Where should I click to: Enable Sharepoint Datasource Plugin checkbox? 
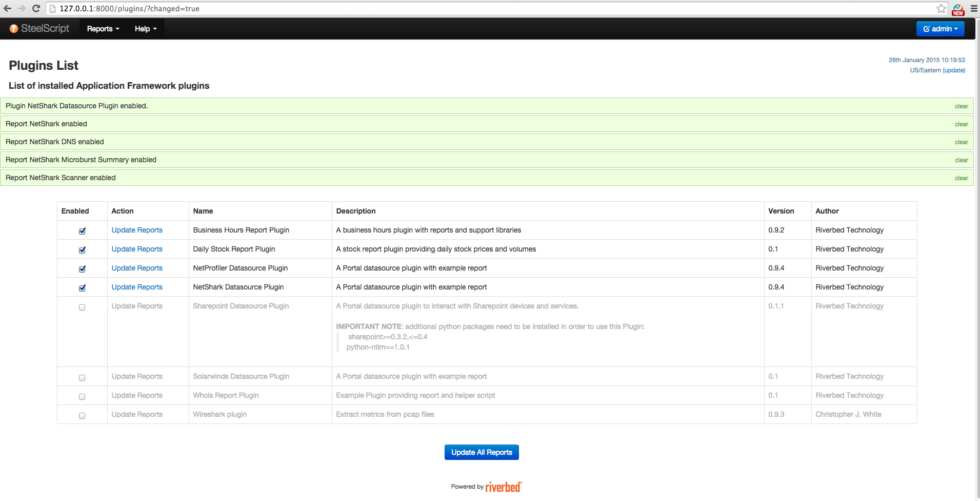(x=82, y=307)
